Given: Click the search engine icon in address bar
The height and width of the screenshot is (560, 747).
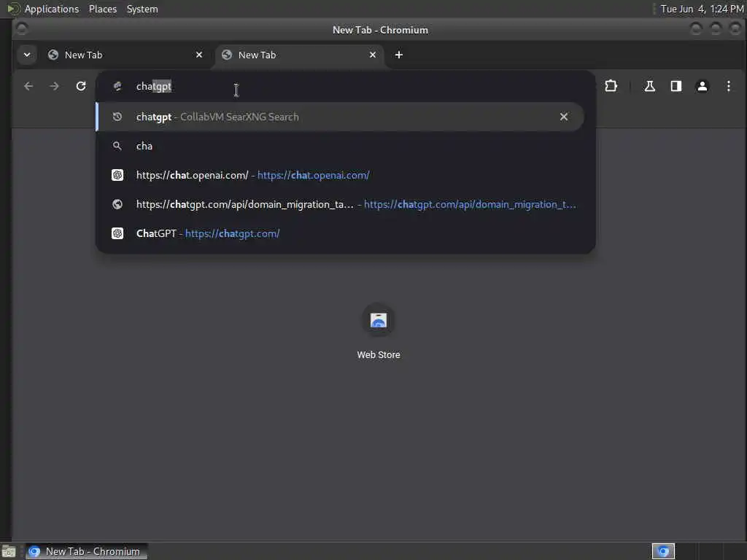Looking at the screenshot, I should coord(117,86).
